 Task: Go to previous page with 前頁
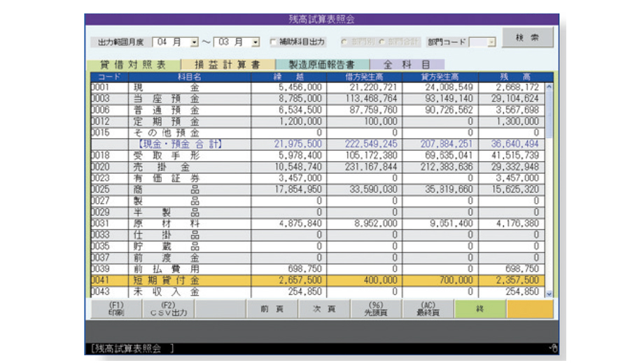[x=272, y=309]
